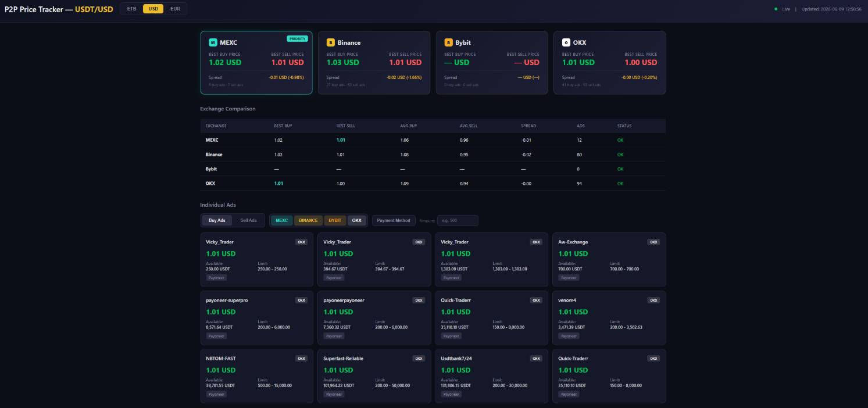Open the NBTOM-FAST ad card
This screenshot has height=408, width=868.
tap(257, 376)
